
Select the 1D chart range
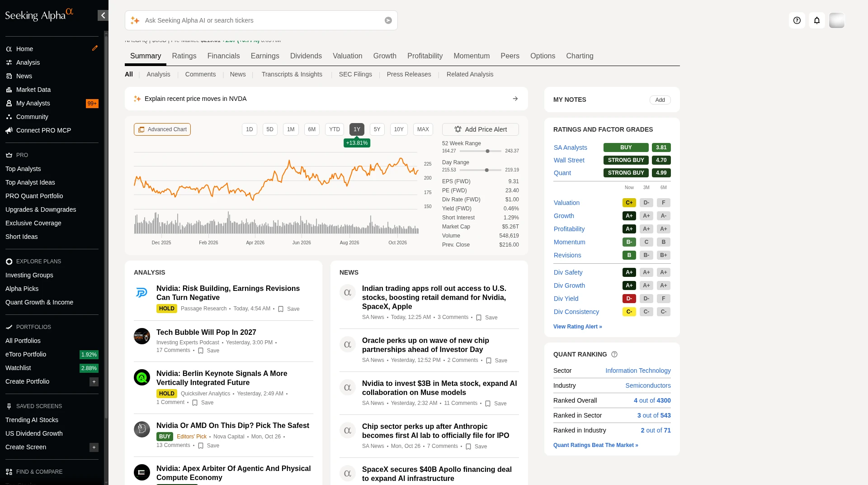click(x=250, y=129)
